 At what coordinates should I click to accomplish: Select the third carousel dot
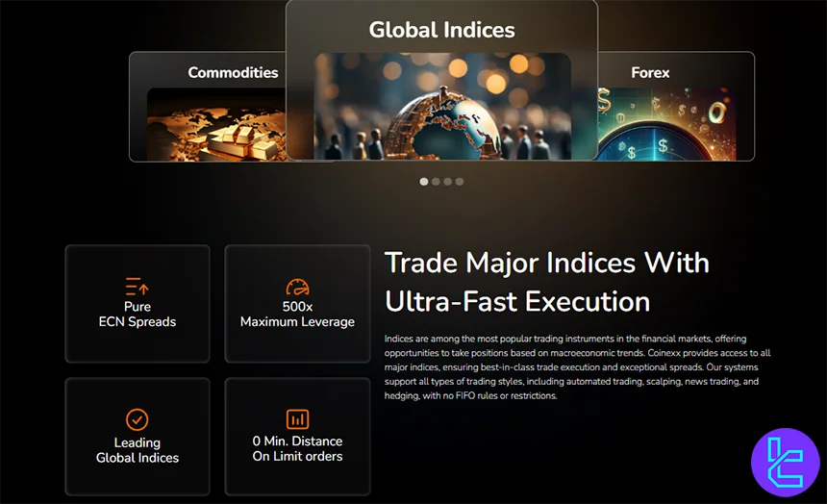point(448,182)
